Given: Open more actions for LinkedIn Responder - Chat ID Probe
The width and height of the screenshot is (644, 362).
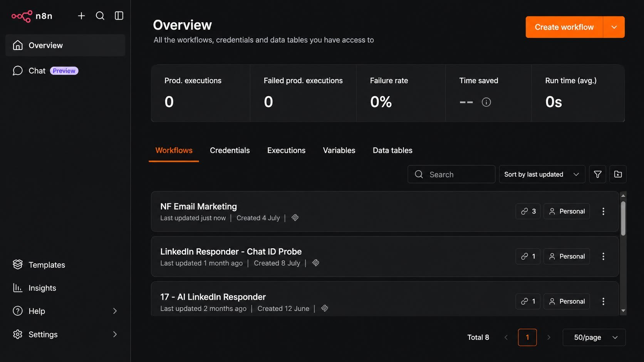Looking at the screenshot, I should pos(603,256).
